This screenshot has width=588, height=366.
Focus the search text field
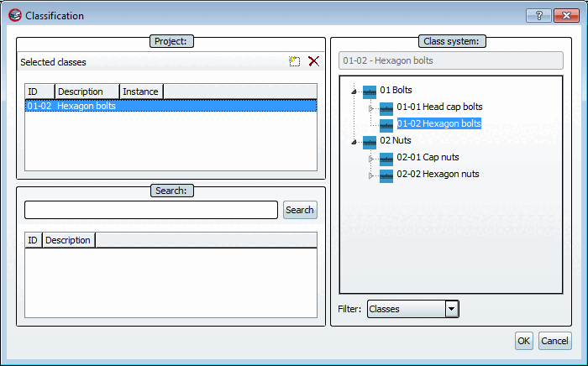pyautogui.click(x=151, y=210)
